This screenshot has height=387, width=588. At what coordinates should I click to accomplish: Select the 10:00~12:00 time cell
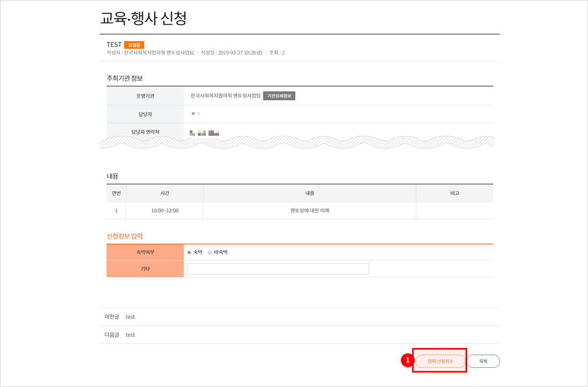(x=165, y=211)
